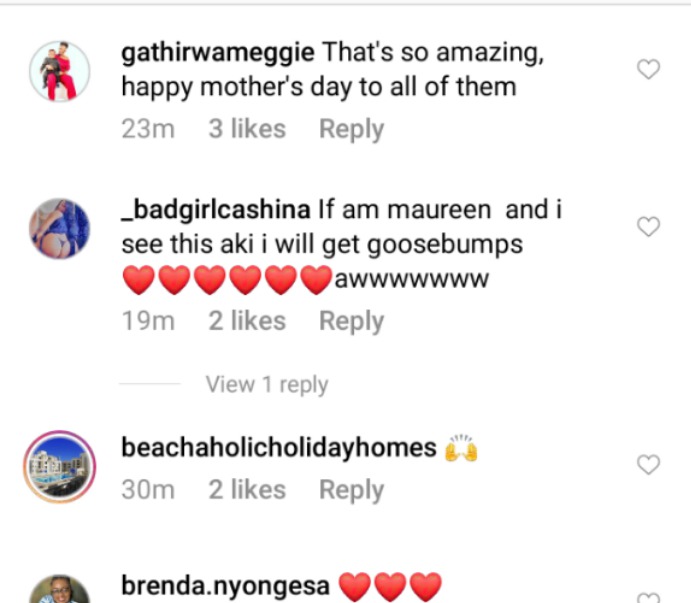The width and height of the screenshot is (691, 603).
Task: View 3 likes on gathirwameggie's comment
Action: tap(247, 129)
